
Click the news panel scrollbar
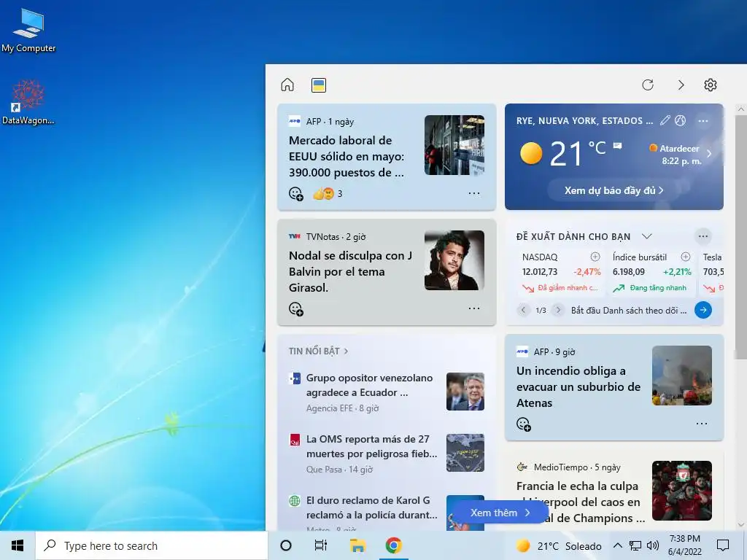click(x=740, y=237)
